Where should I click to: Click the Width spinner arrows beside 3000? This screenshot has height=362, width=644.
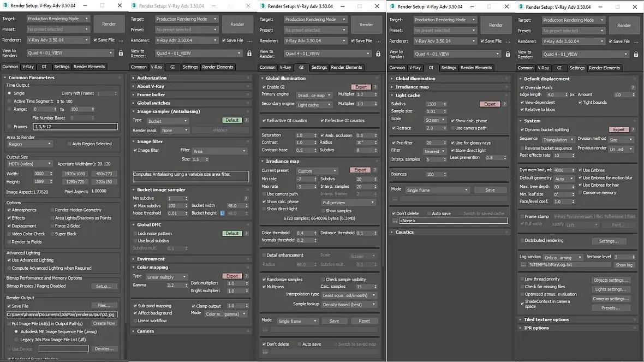tap(51, 174)
